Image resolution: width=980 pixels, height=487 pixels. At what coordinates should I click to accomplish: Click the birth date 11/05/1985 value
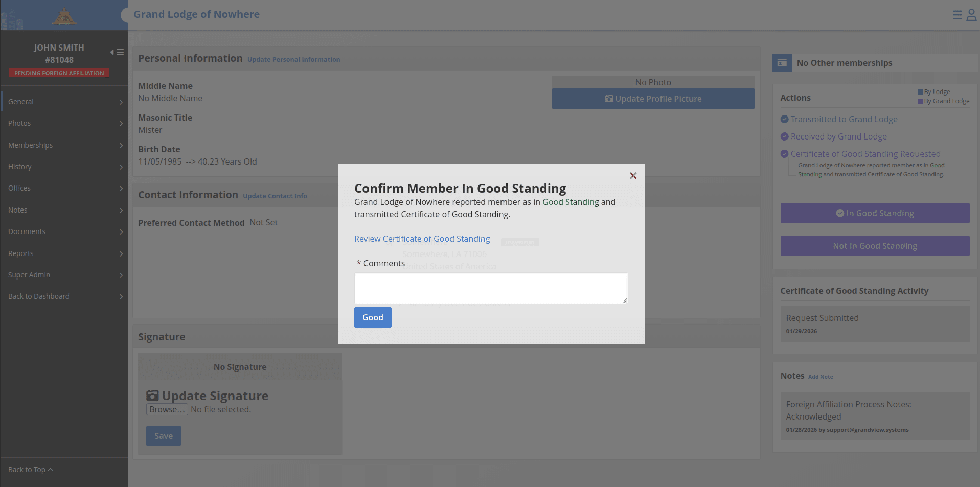pyautogui.click(x=160, y=161)
